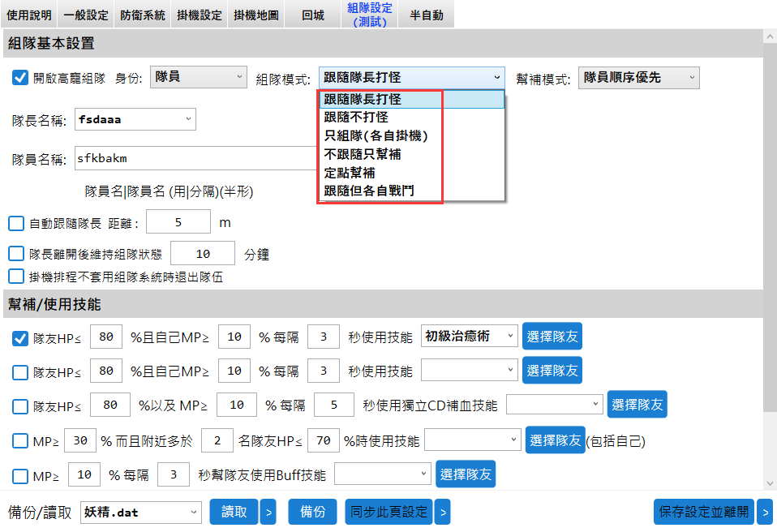Disable the 開啟高寵組隊 checkbox
The height and width of the screenshot is (532, 777).
point(20,78)
